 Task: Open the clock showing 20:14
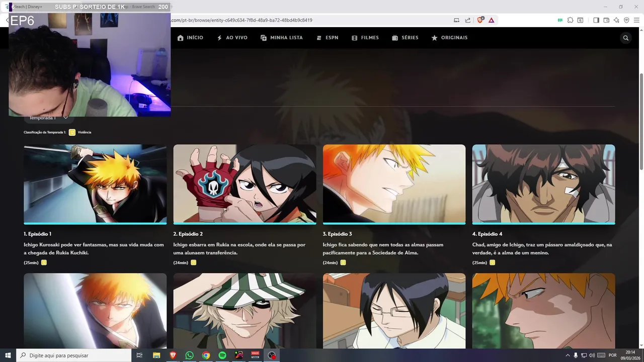click(x=630, y=355)
